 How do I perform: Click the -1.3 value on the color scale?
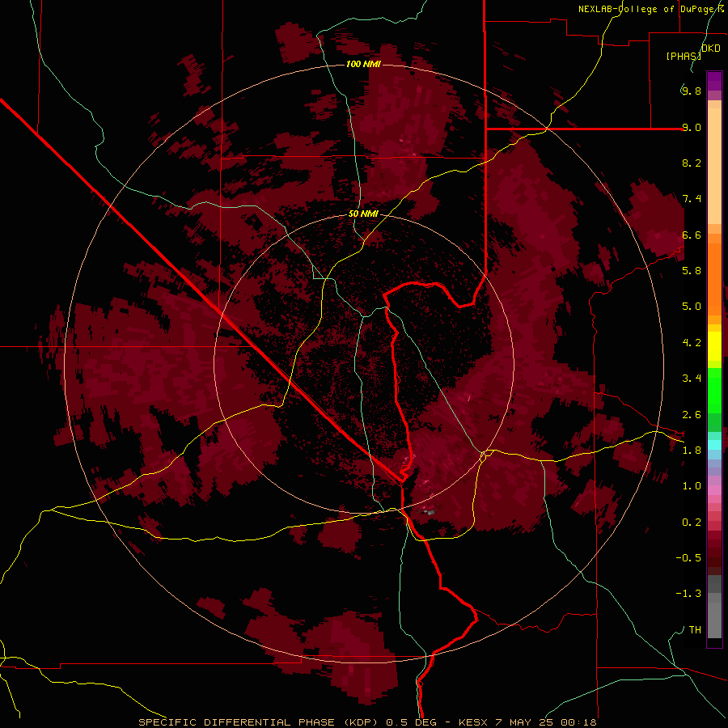pos(688,594)
